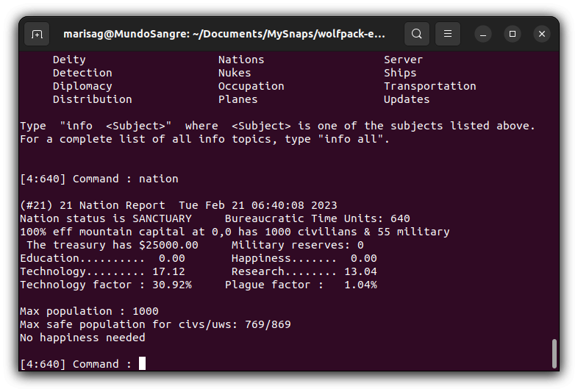
Task: Click the typed "nation" command text
Action: tap(158, 179)
